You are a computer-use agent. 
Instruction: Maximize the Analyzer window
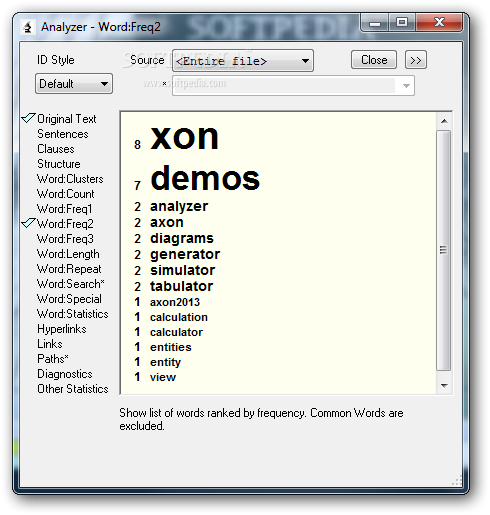pyautogui.click(x=402, y=23)
